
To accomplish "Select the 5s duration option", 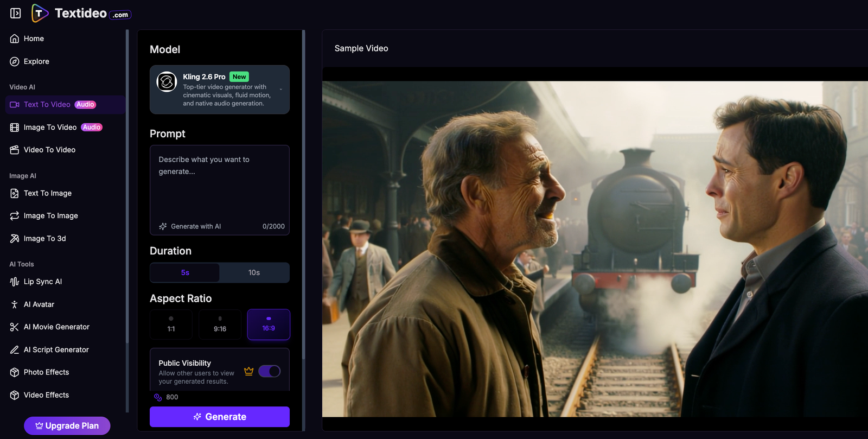I will pos(185,272).
